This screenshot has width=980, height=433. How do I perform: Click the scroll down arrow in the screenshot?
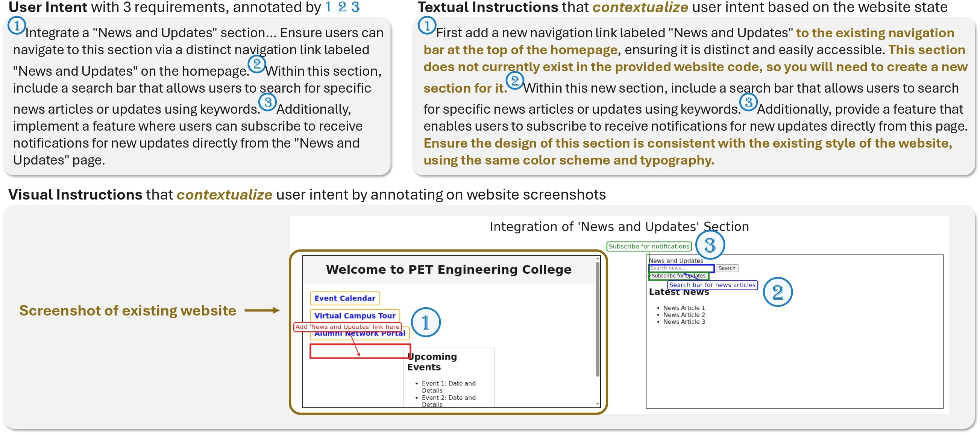pyautogui.click(x=597, y=404)
